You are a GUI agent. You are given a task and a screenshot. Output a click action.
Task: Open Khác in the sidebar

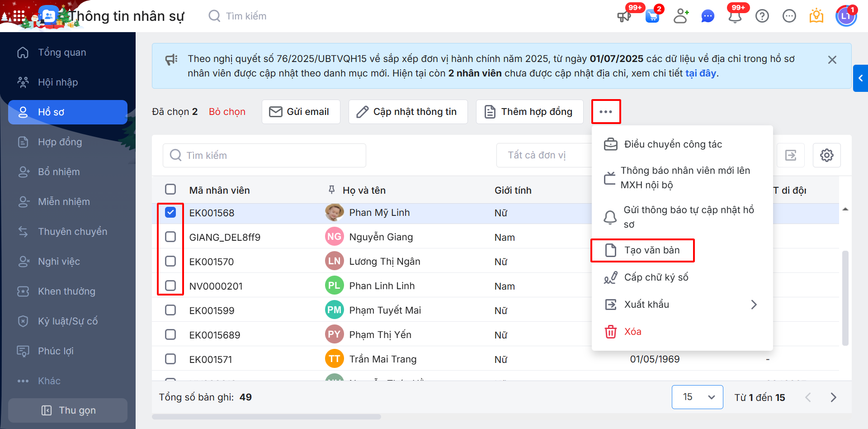pyautogui.click(x=68, y=381)
